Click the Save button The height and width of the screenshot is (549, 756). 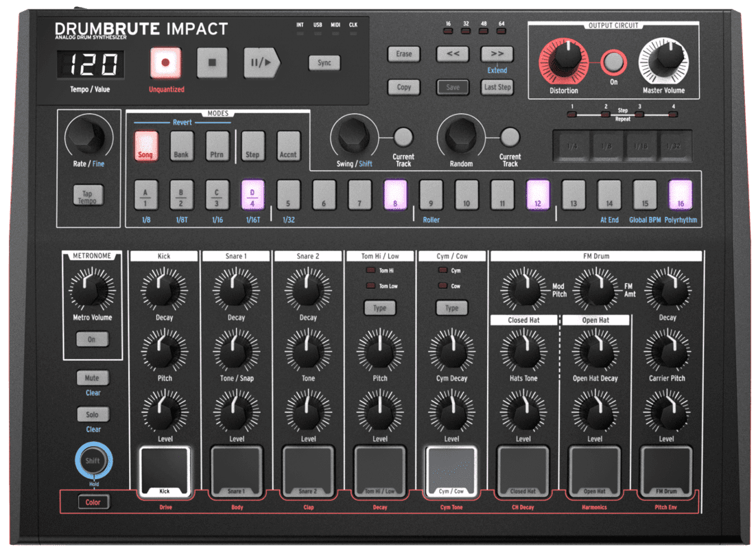pyautogui.click(x=453, y=87)
